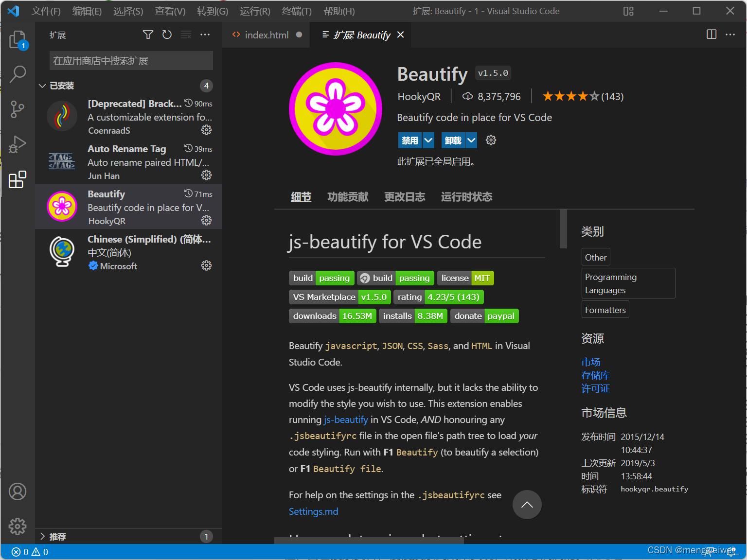The height and width of the screenshot is (560, 747).
Task: Open Source Control view
Action: click(x=18, y=109)
